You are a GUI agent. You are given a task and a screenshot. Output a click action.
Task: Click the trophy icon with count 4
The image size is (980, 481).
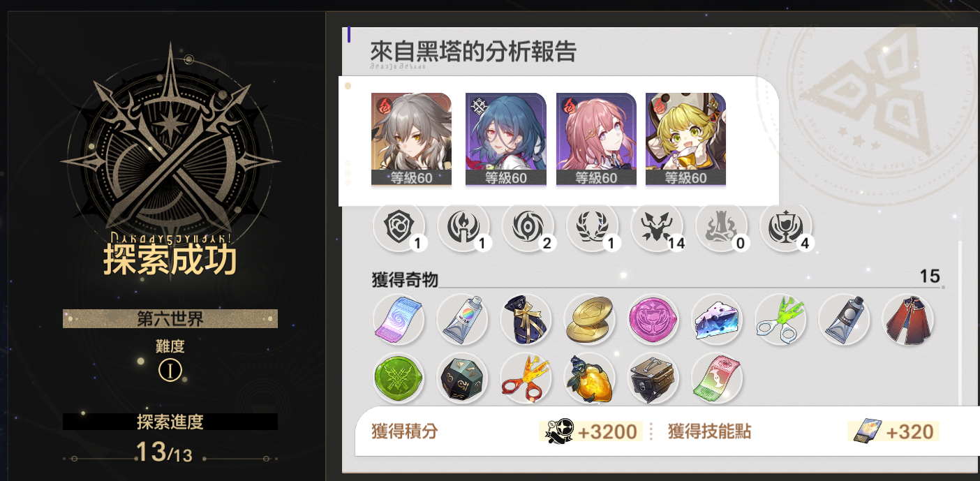786,226
